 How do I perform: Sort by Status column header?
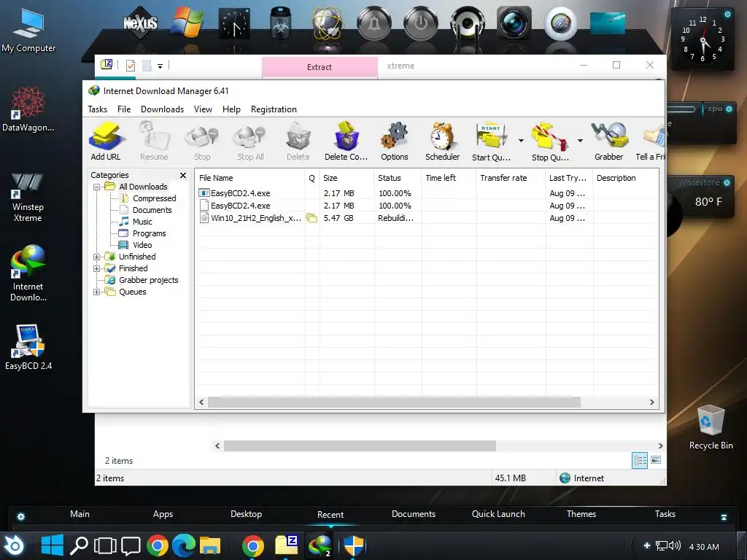[x=398, y=178]
